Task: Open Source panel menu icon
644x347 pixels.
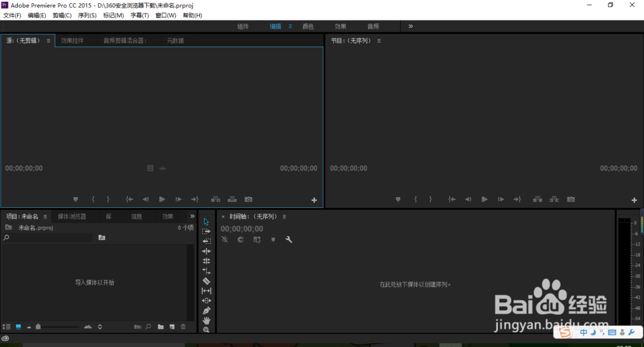Action: point(48,41)
